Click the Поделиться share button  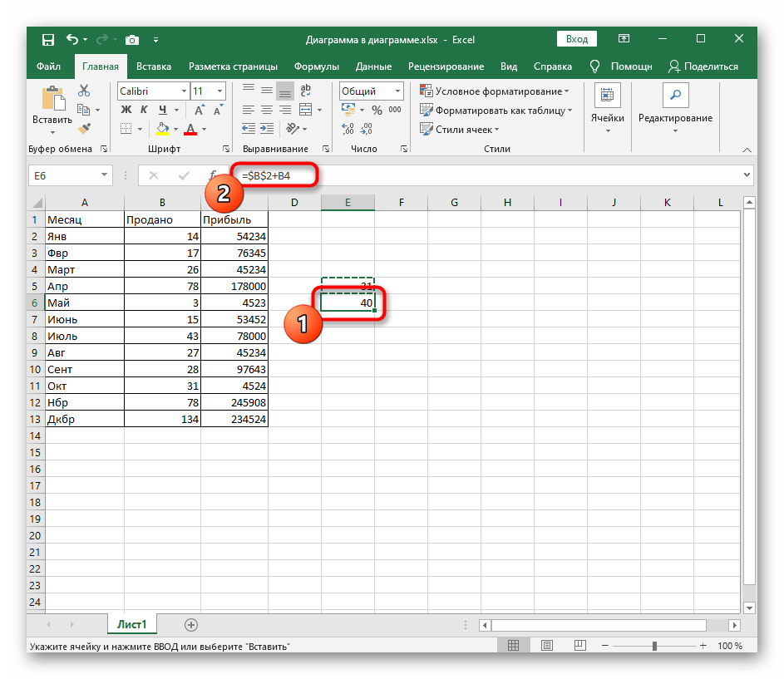(702, 66)
